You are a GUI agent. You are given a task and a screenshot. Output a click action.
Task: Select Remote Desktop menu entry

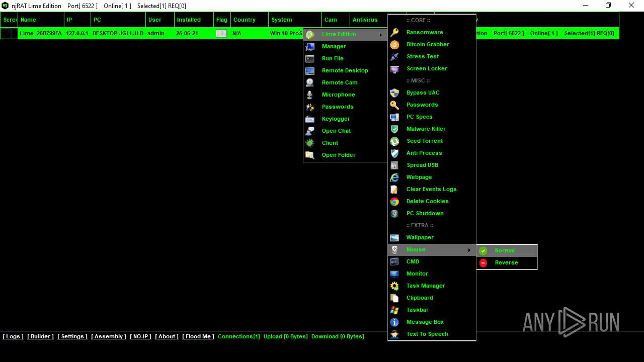pos(345,70)
